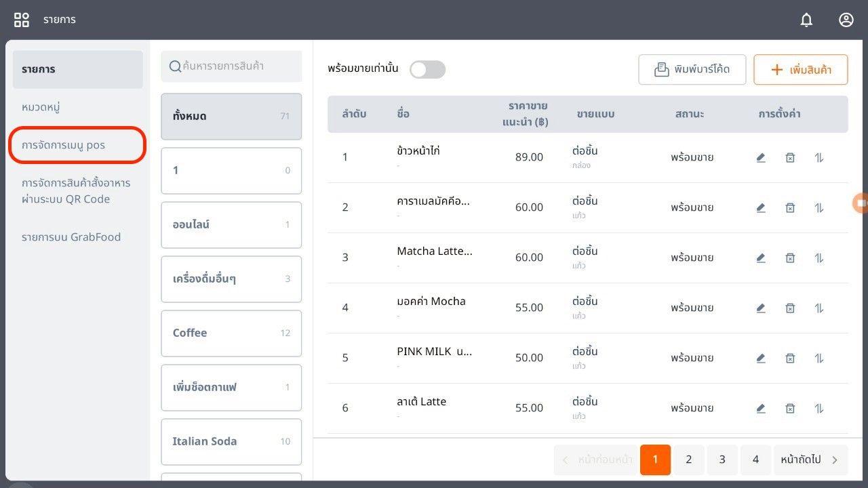The image size is (868, 488).
Task: Delete the Matcha Latte item via trash icon
Action: 790,258
